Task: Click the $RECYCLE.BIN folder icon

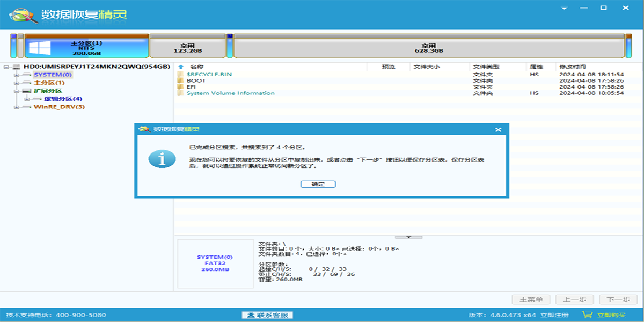Action: click(x=180, y=74)
